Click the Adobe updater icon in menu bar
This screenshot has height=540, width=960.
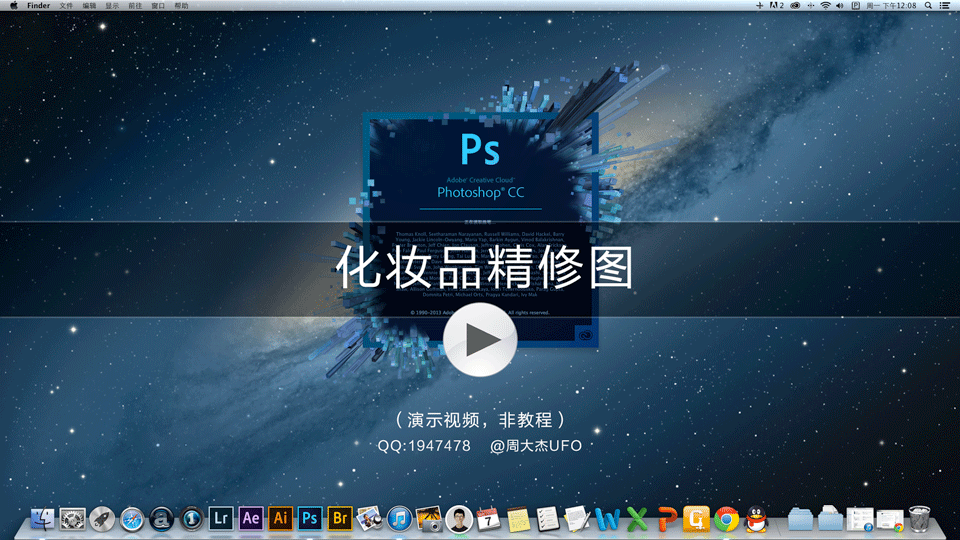point(776,6)
